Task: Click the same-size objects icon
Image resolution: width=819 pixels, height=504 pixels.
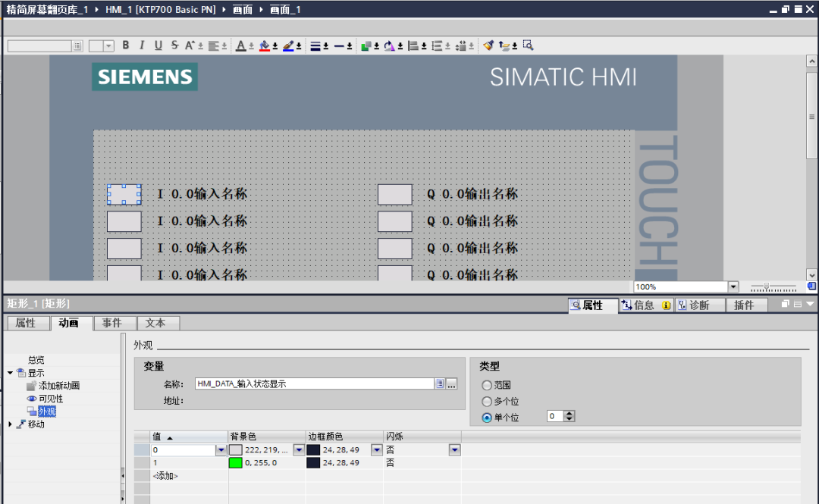Action: pyautogui.click(x=461, y=46)
